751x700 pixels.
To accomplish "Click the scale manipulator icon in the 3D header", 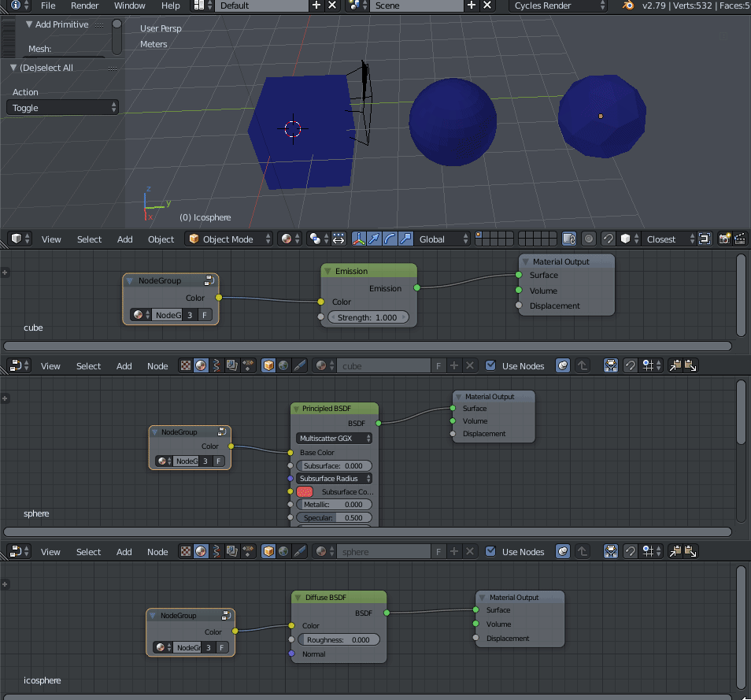I will point(405,239).
